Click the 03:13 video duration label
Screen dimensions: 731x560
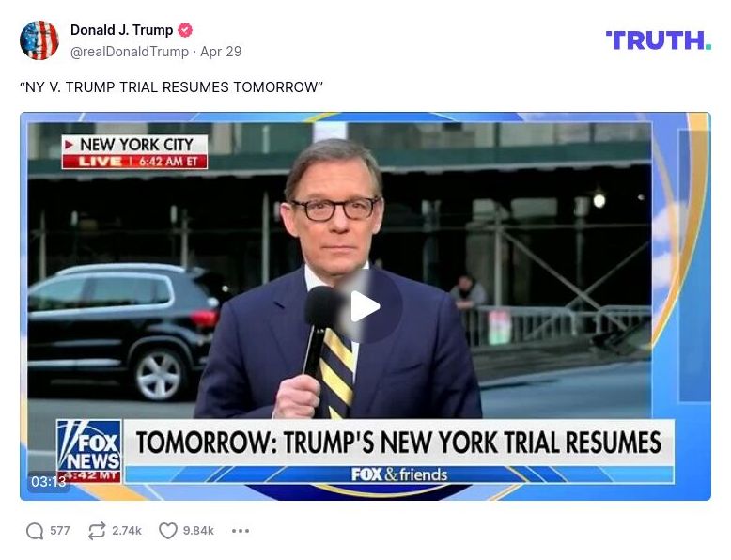[48, 481]
